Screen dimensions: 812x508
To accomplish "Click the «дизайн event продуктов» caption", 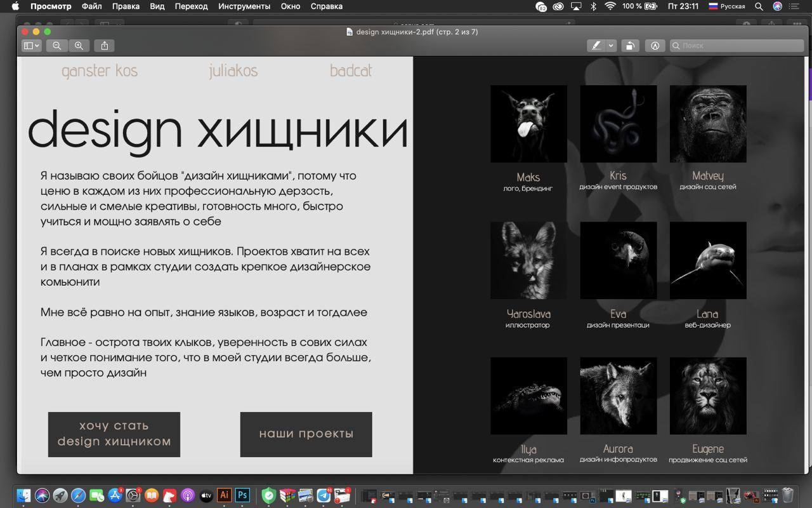I will [x=618, y=187].
